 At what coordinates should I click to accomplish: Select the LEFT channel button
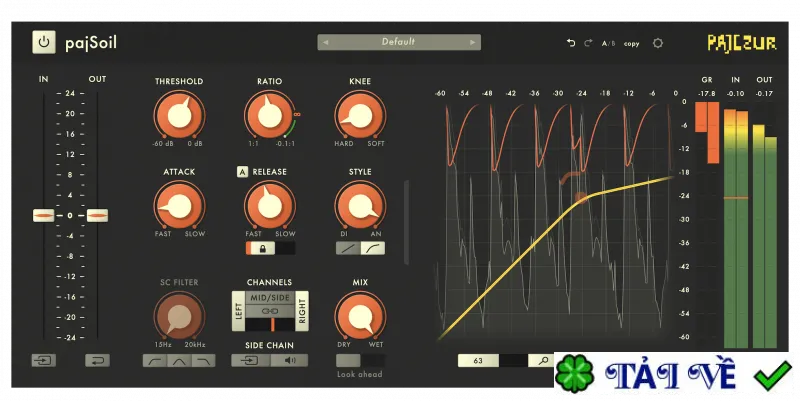pos(238,311)
